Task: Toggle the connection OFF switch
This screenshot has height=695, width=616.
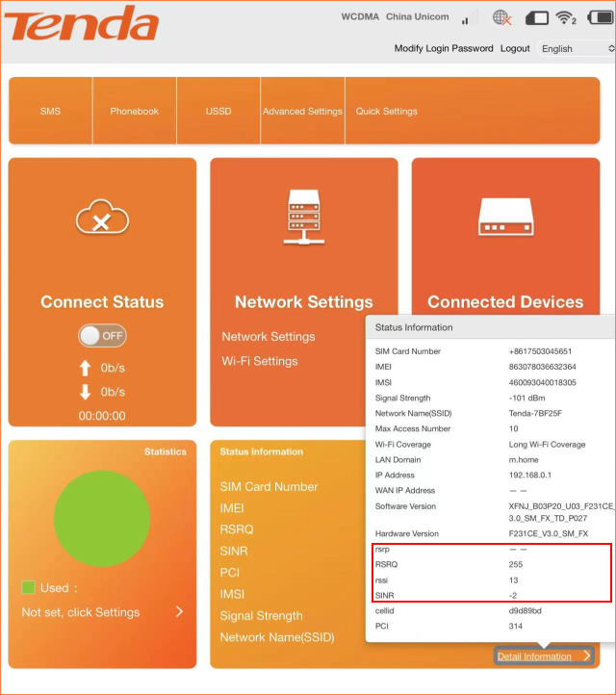Action: (102, 336)
